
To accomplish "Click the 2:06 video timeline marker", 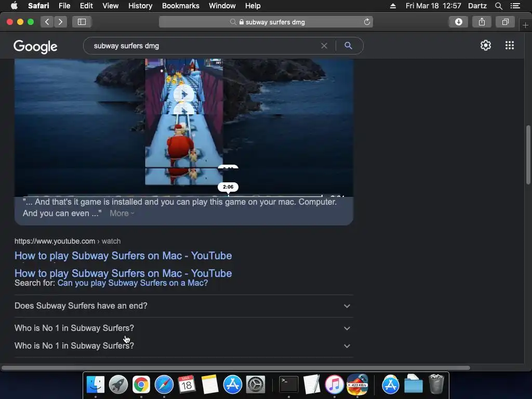I will pyautogui.click(x=228, y=187).
